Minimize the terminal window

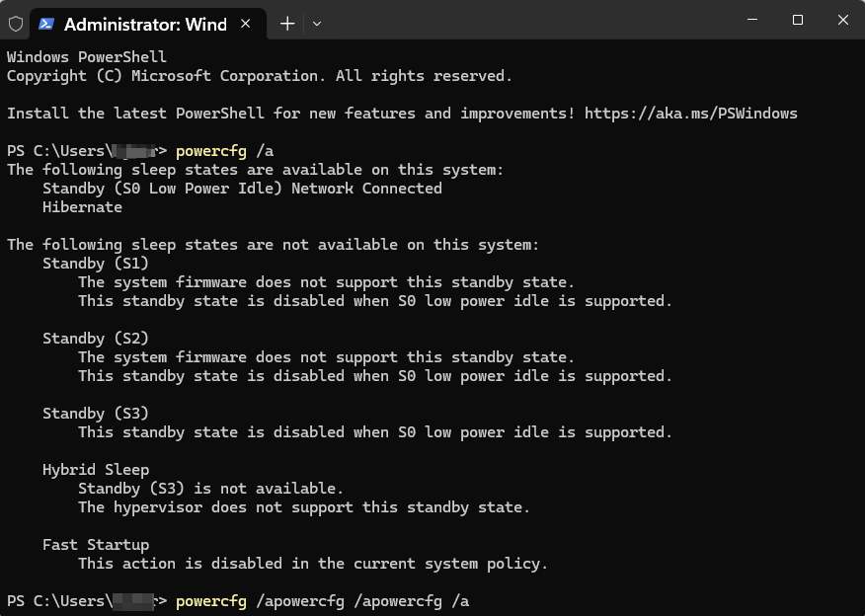[751, 20]
